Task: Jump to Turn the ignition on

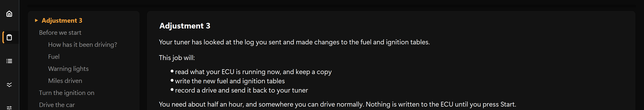Action: (66, 93)
